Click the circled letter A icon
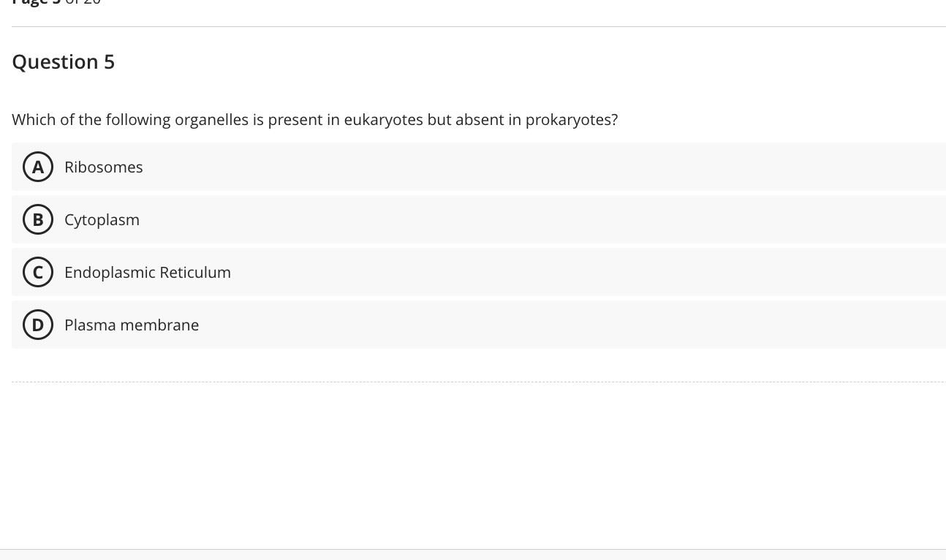 [38, 167]
